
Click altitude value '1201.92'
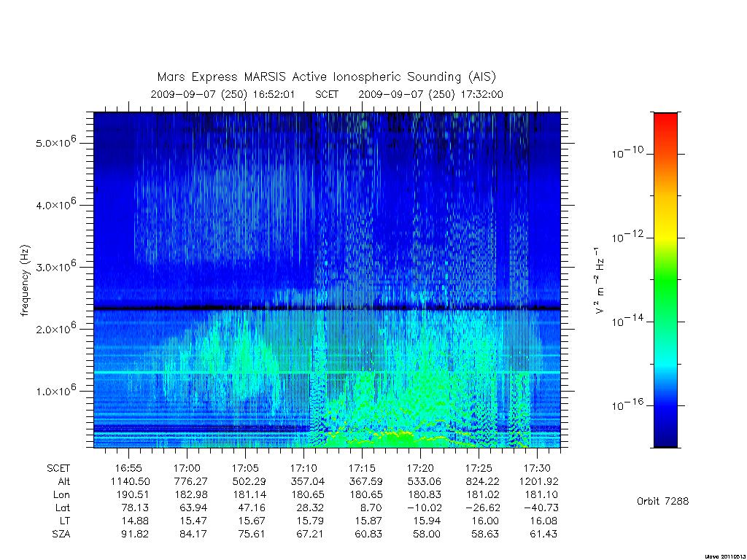pyautogui.click(x=539, y=481)
